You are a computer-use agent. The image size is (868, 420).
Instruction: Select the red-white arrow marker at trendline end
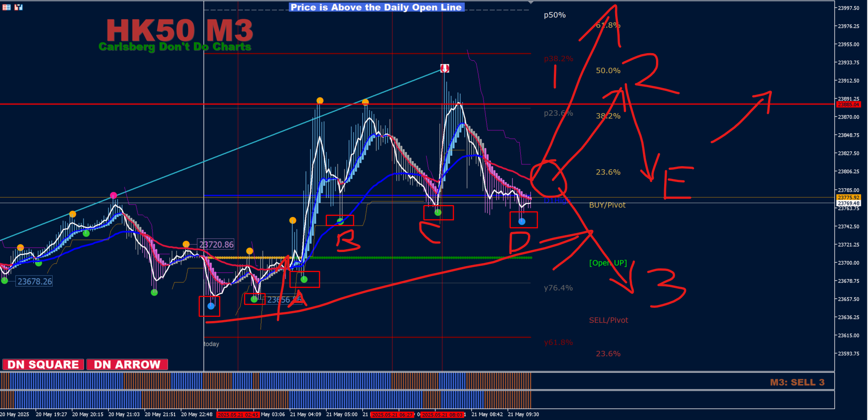(445, 68)
